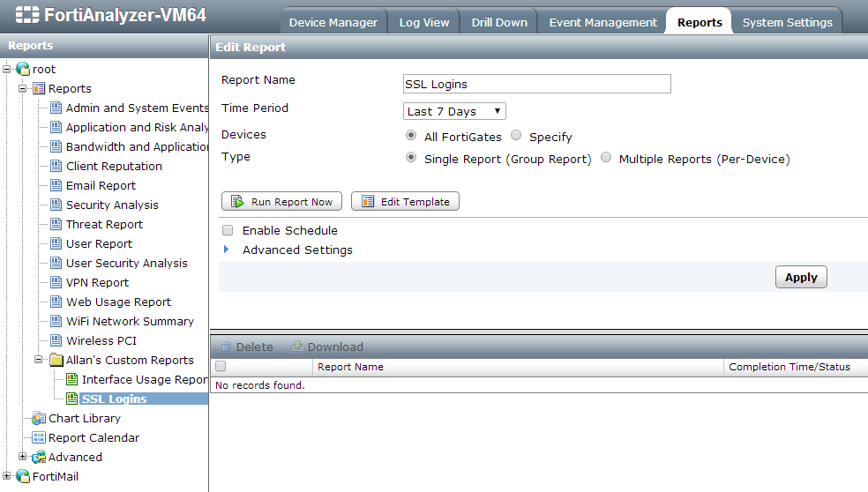Click the Wireless PCI report icon
868x492 pixels.
click(x=56, y=340)
